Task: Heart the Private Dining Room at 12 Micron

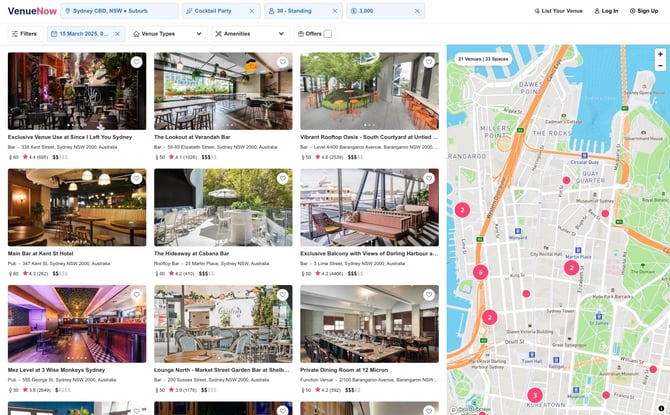Action: coord(428,295)
